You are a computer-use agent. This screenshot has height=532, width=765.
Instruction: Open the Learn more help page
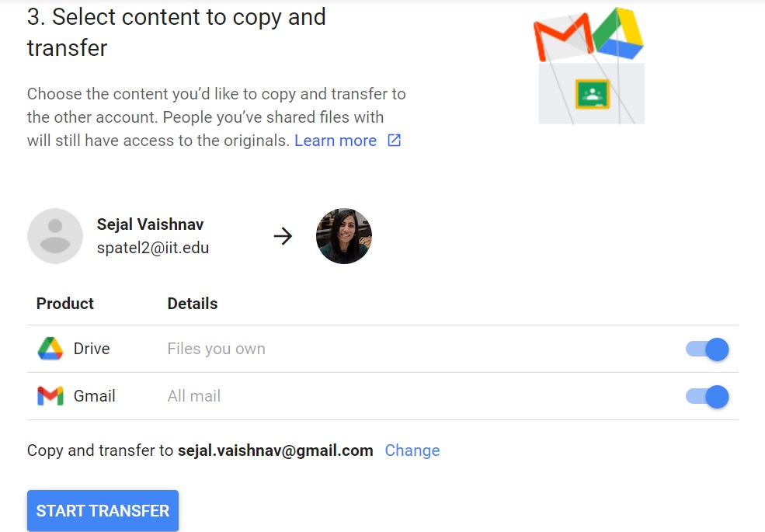coord(336,141)
